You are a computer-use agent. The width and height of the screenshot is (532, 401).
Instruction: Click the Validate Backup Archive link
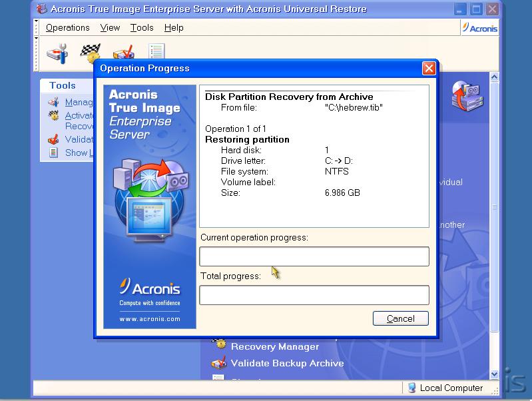287,363
